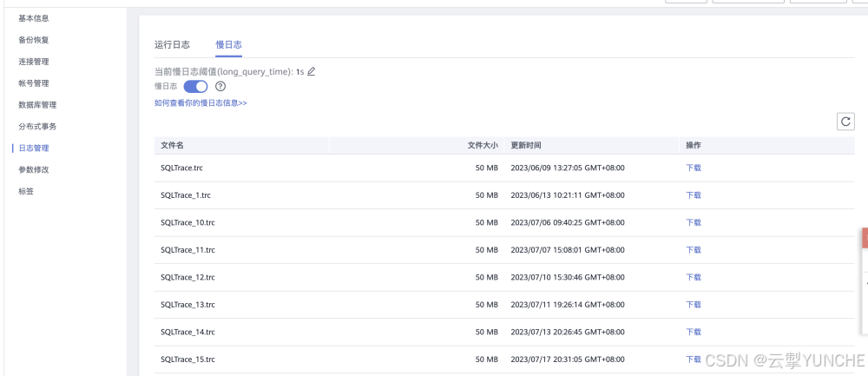Click the timestamp 2023/07/06 09:40:25
Screen dimensions: 868x376
pyautogui.click(x=568, y=222)
